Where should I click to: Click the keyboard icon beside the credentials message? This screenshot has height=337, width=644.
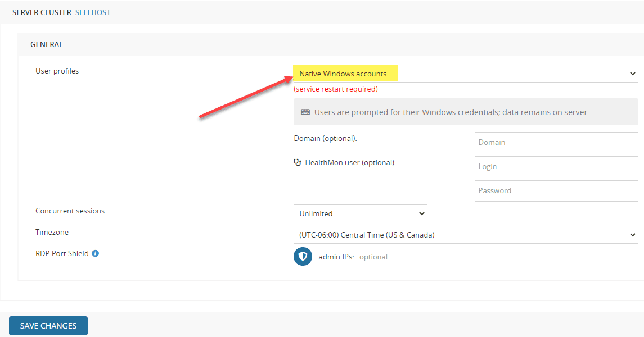click(304, 112)
